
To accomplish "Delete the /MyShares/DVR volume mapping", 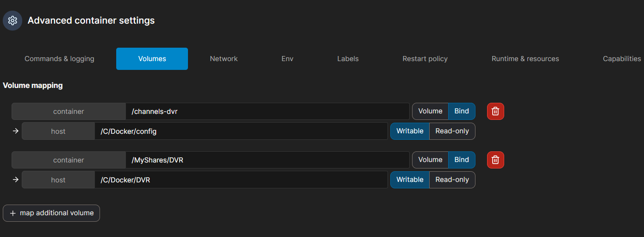I will point(495,160).
